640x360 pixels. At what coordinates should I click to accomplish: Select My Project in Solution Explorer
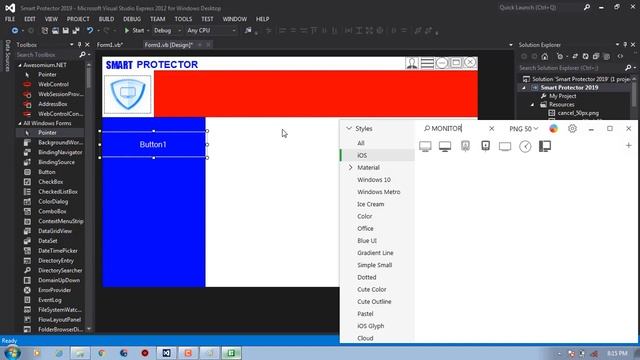coord(562,96)
